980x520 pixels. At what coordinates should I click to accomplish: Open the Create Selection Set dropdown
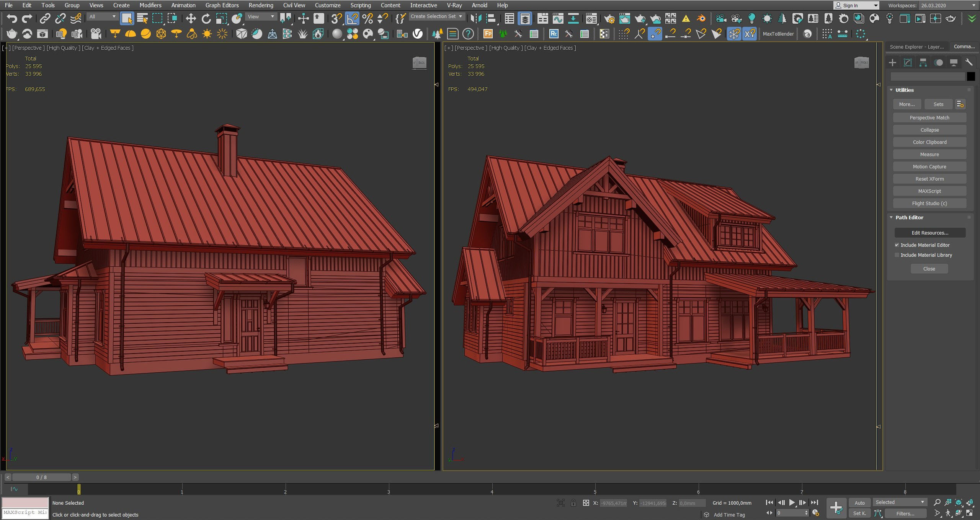click(437, 16)
